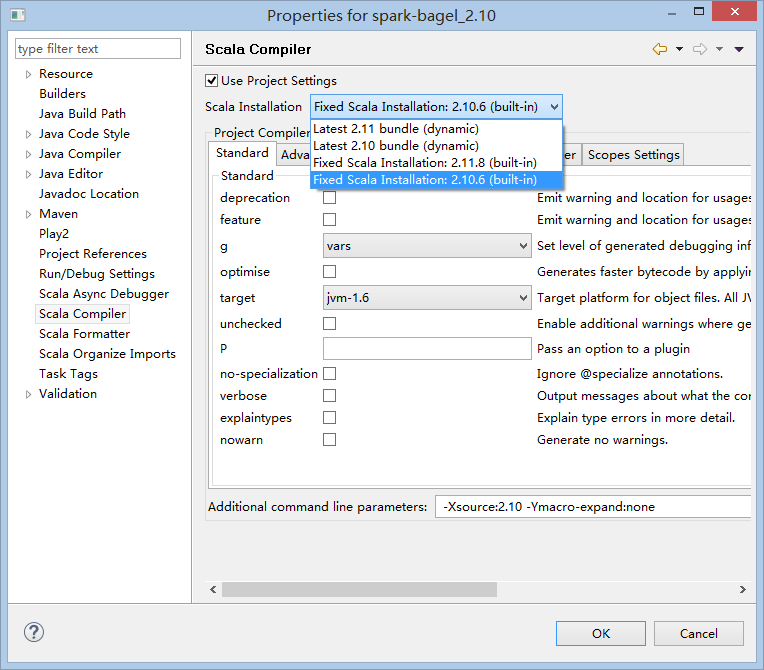Switch to the Standard tab
764x670 pixels.
point(242,153)
